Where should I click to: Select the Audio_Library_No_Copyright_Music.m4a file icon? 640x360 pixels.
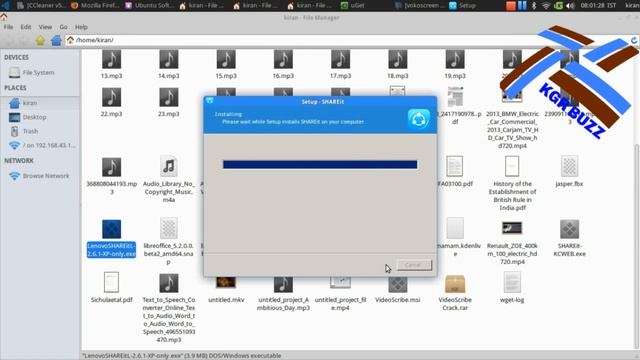(169, 167)
